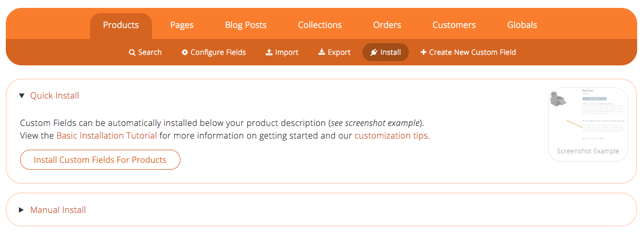Expand the Manual Install section triangle
Viewport: 644px width, 243px height.
point(22,210)
